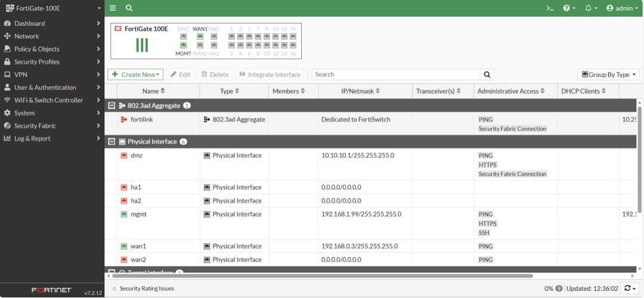This screenshot has width=644, height=298.
Task: Select the fortilink interface row
Action: click(371, 123)
